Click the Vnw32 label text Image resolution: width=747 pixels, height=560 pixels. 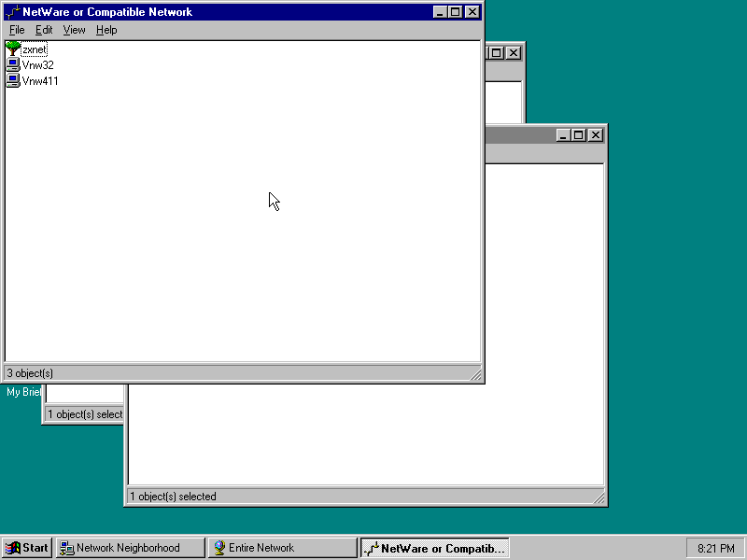37,65
